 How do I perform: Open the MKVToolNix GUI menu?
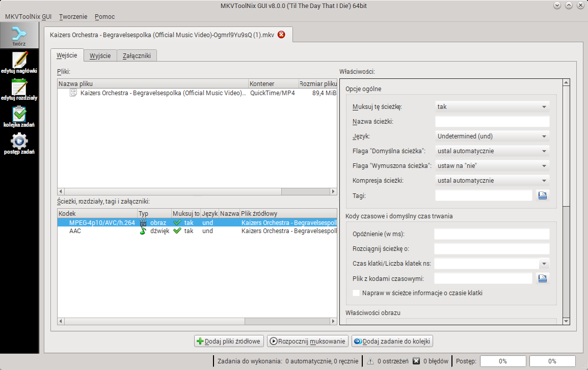28,16
